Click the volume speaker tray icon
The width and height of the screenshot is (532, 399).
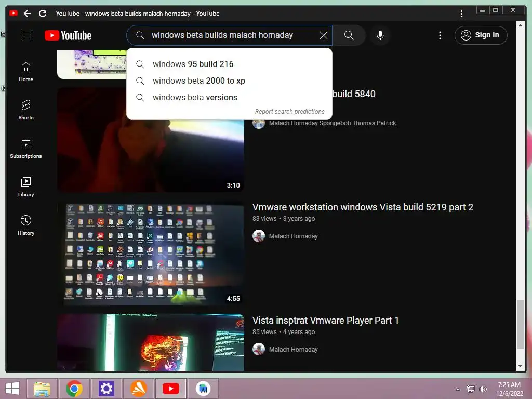click(x=483, y=389)
